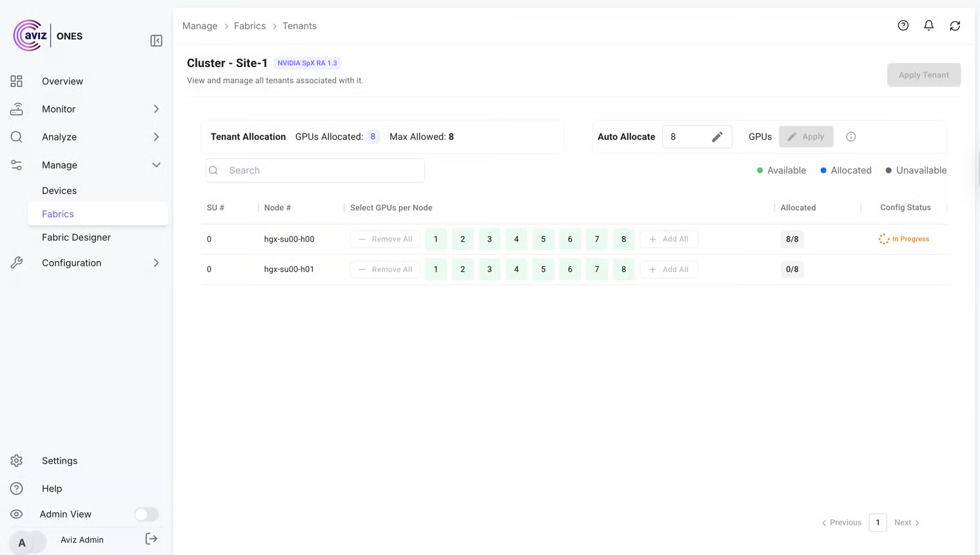Click the Fabrics breadcrumb link
Image resolution: width=980 pixels, height=555 pixels.
coord(250,26)
